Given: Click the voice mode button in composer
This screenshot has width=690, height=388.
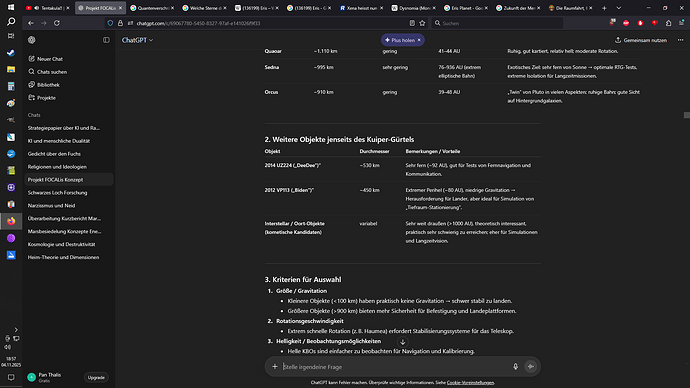Looking at the screenshot, I should (x=531, y=366).
